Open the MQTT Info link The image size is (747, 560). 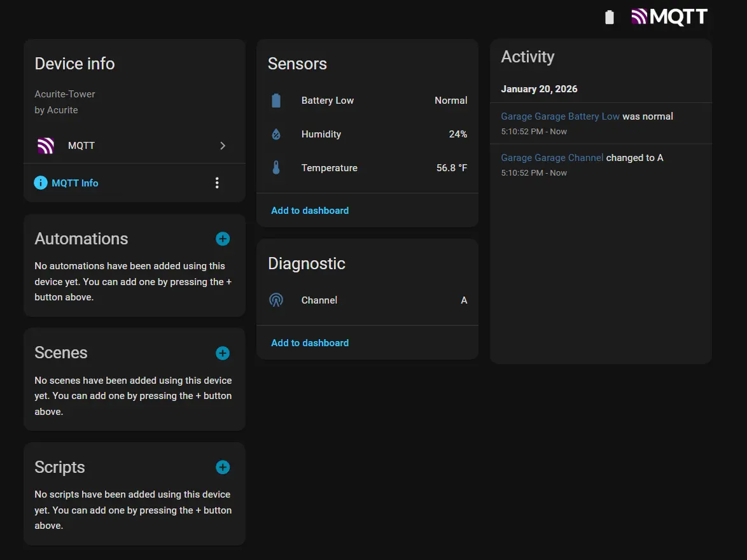click(75, 183)
